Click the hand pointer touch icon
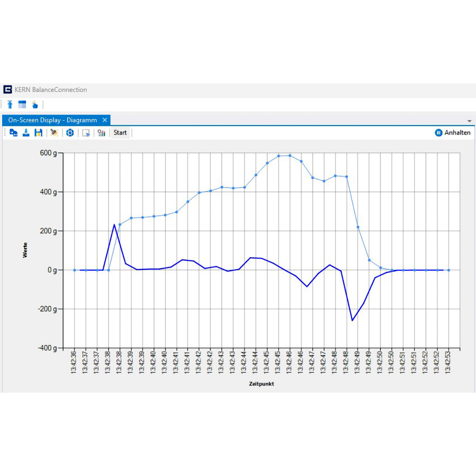This screenshot has height=476, width=476. [35, 104]
